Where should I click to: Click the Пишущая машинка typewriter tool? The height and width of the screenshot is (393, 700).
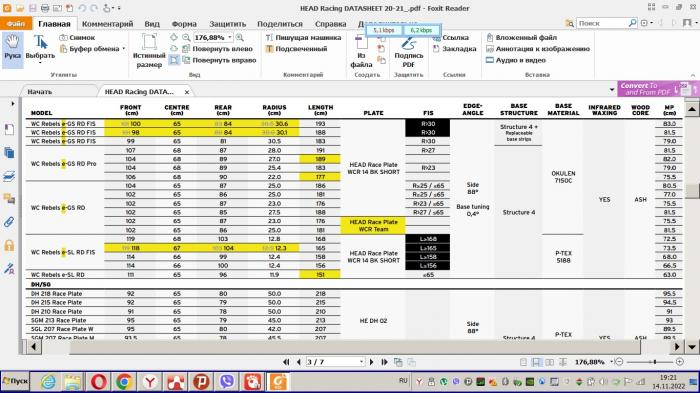(x=303, y=38)
